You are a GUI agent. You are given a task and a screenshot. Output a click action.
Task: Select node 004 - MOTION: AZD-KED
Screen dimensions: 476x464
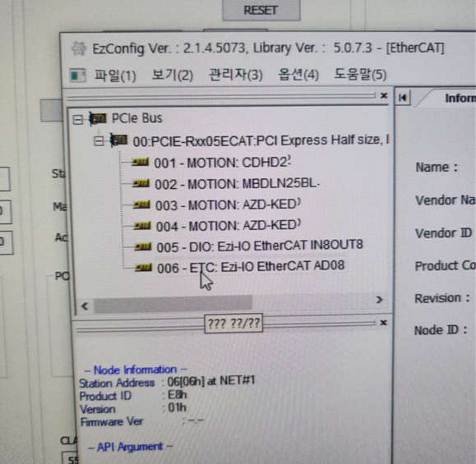click(229, 226)
